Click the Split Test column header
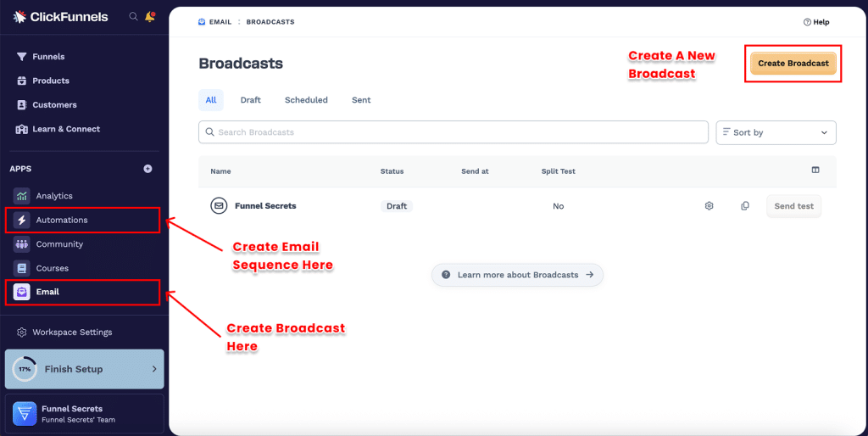 558,171
